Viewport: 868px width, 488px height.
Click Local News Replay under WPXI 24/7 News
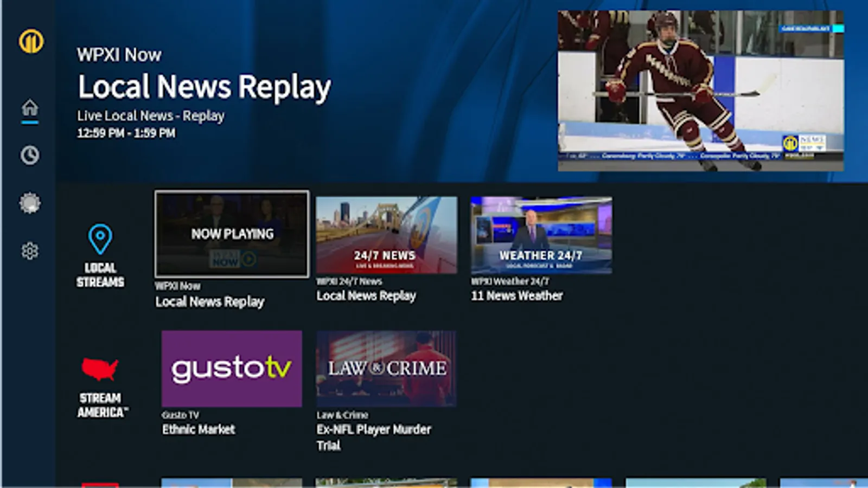pos(366,296)
